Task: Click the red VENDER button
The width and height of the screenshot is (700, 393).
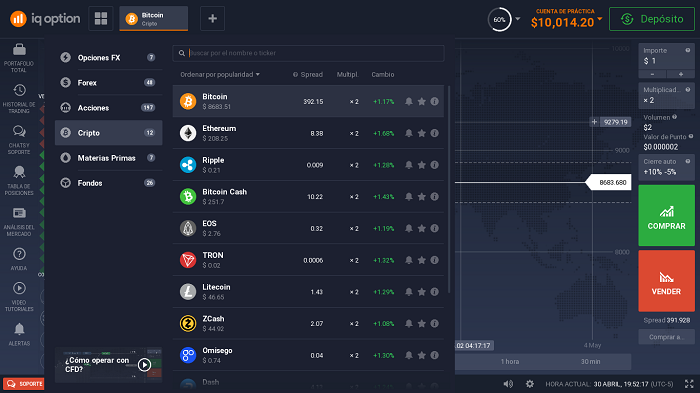Action: pyautogui.click(x=667, y=280)
